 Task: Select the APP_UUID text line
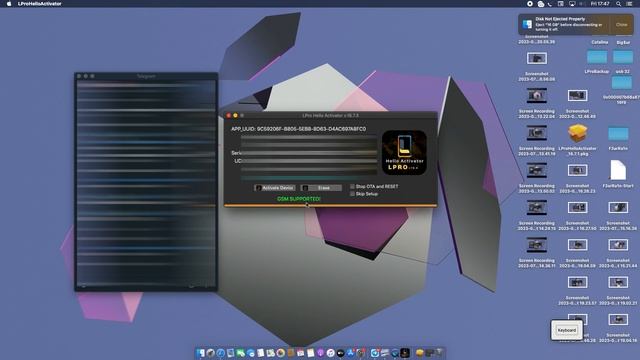coord(298,129)
